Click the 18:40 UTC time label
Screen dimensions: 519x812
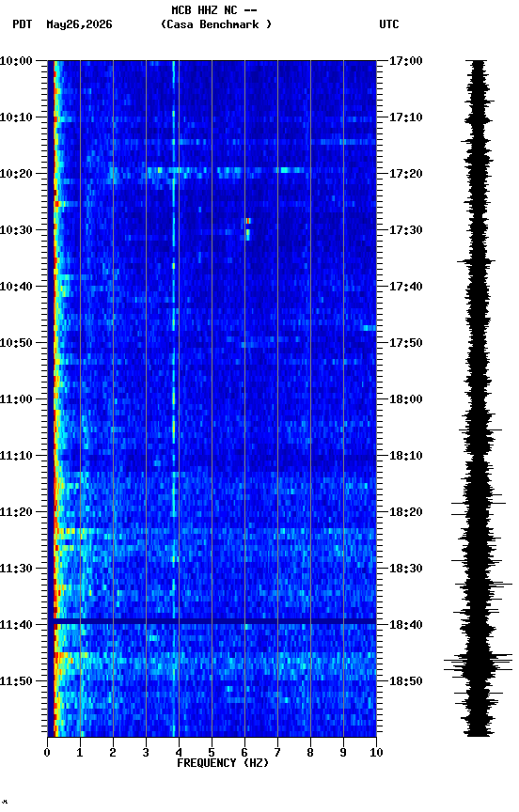pyautogui.click(x=406, y=625)
